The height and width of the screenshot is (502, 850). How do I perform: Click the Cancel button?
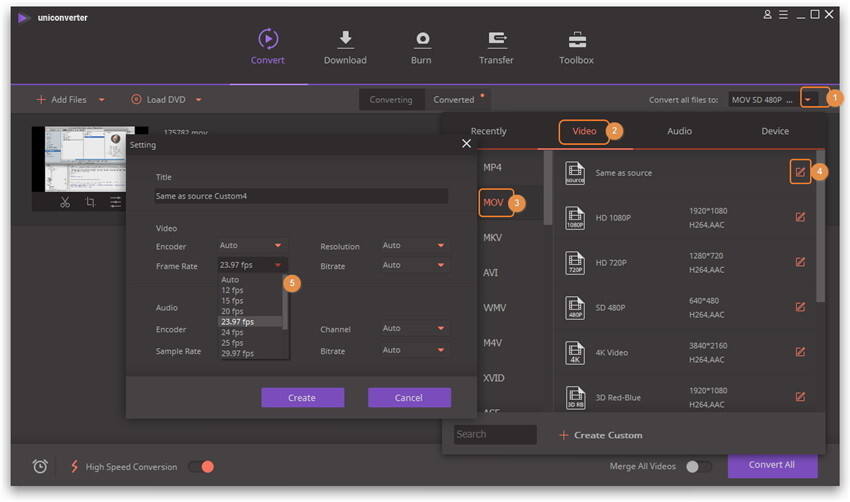pyautogui.click(x=409, y=398)
